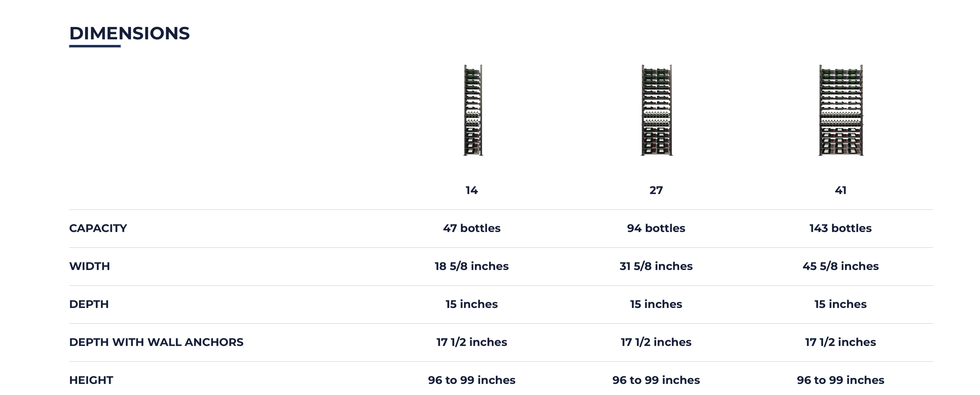Select the WIDTH row label

coord(89,266)
